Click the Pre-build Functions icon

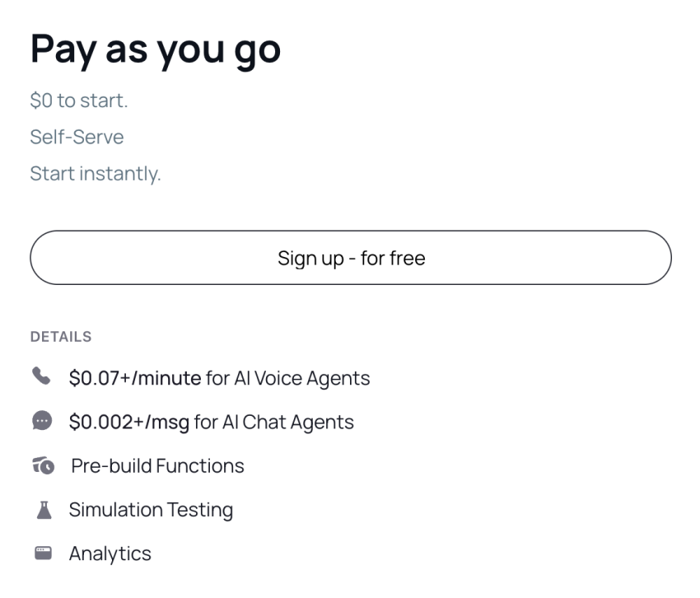click(x=41, y=465)
